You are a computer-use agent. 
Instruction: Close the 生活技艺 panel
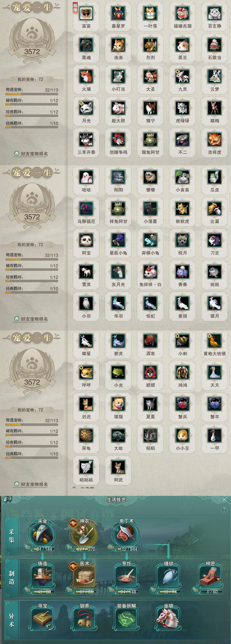(x=224, y=499)
